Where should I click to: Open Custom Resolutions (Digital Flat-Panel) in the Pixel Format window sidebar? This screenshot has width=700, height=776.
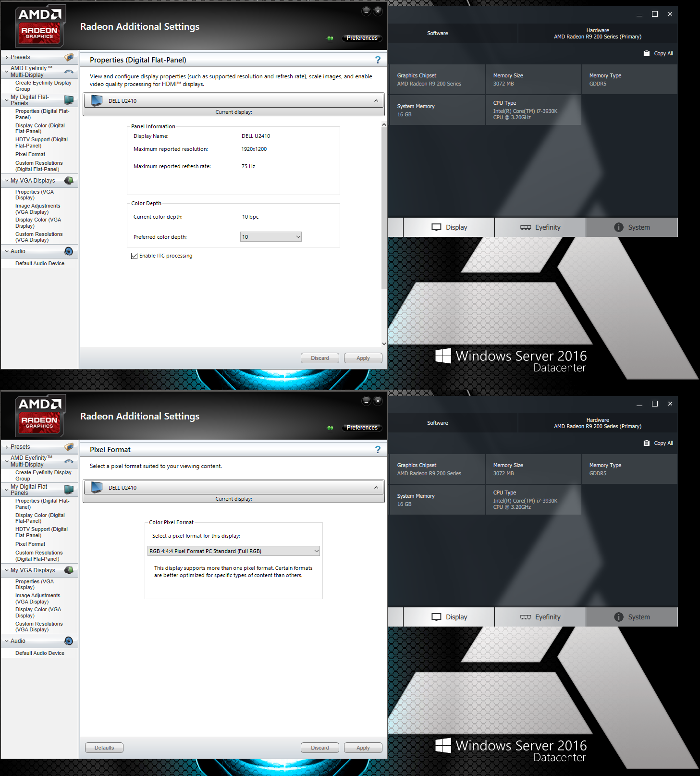[x=39, y=556]
